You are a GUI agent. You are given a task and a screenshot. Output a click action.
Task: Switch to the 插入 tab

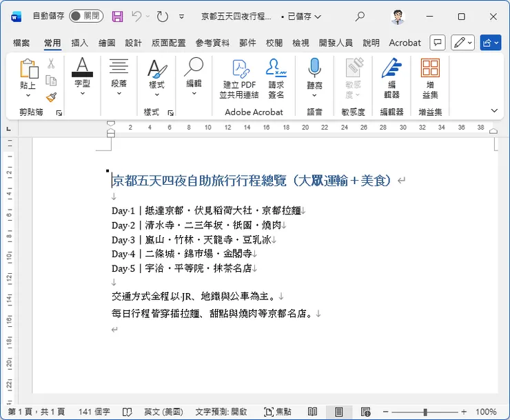click(x=80, y=43)
